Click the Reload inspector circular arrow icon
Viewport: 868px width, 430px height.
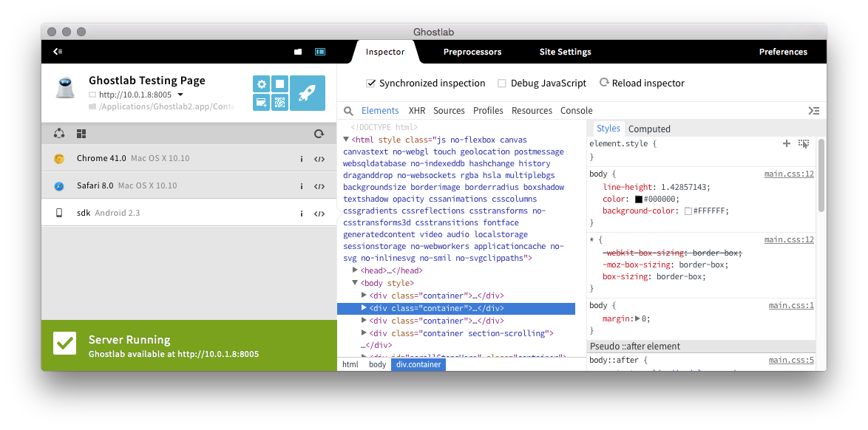click(x=605, y=83)
